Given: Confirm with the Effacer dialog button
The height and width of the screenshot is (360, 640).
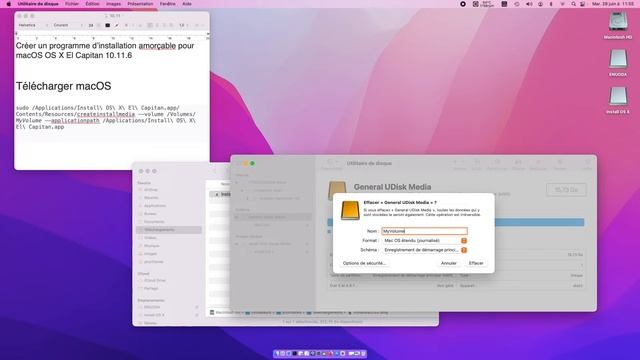Looking at the screenshot, I should [476, 263].
